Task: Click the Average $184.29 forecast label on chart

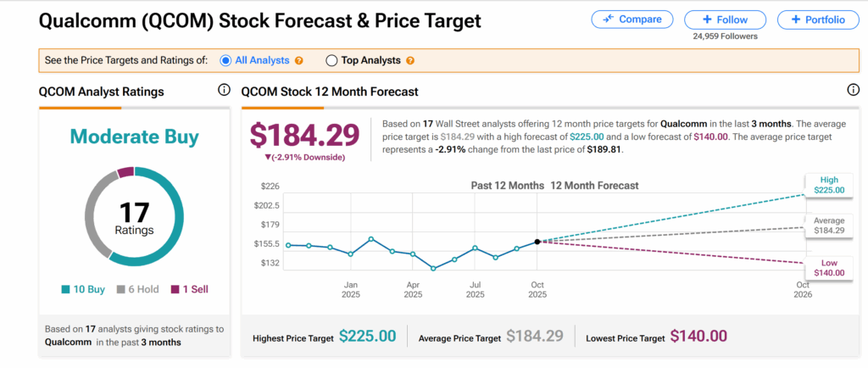Action: 828,226
